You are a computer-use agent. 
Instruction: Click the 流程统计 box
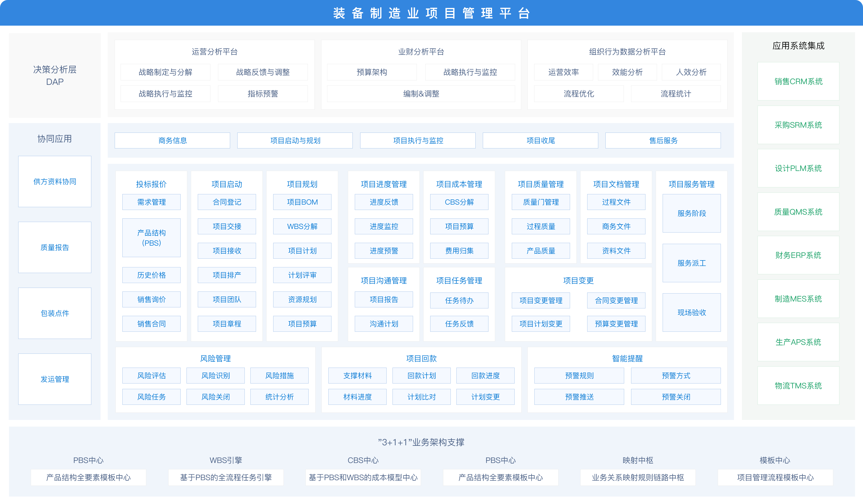coord(676,94)
